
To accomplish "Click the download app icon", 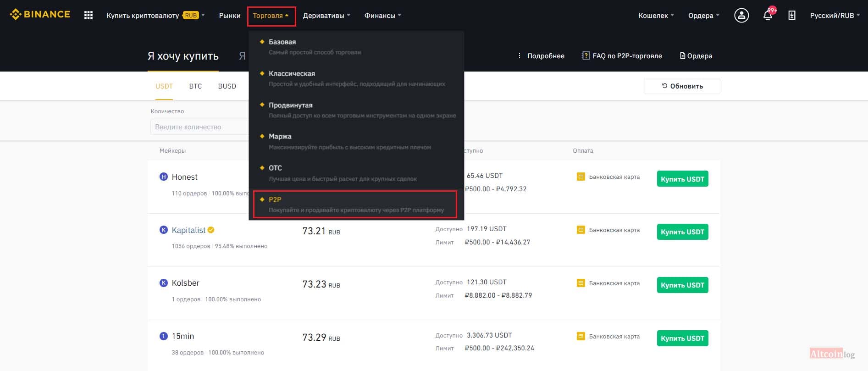I will (x=792, y=16).
